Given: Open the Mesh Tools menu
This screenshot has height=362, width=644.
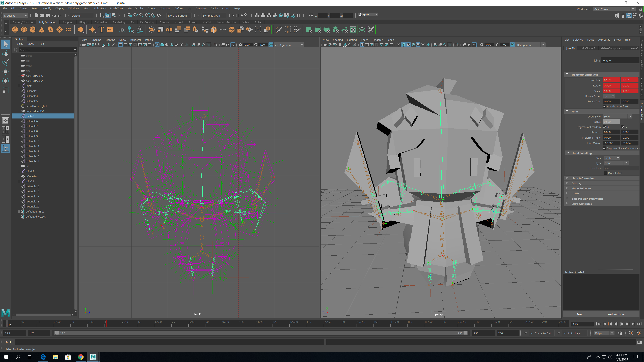Looking at the screenshot, I should pyautogui.click(x=117, y=9).
